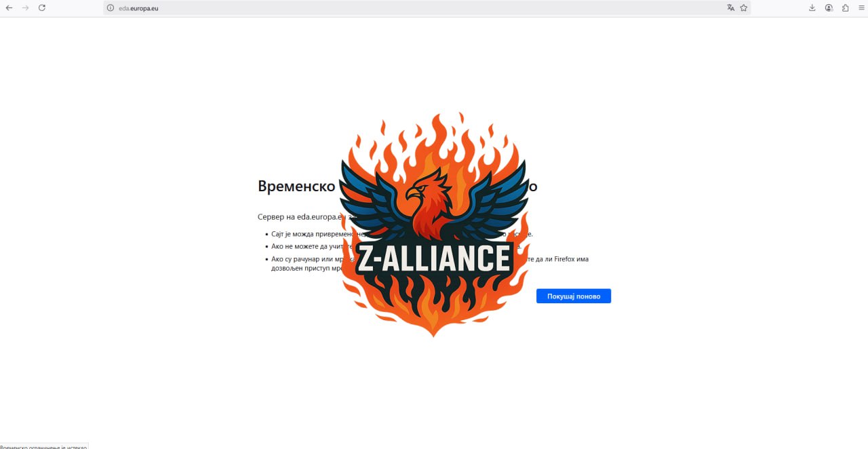Go back with the browser back arrow

[9, 7]
